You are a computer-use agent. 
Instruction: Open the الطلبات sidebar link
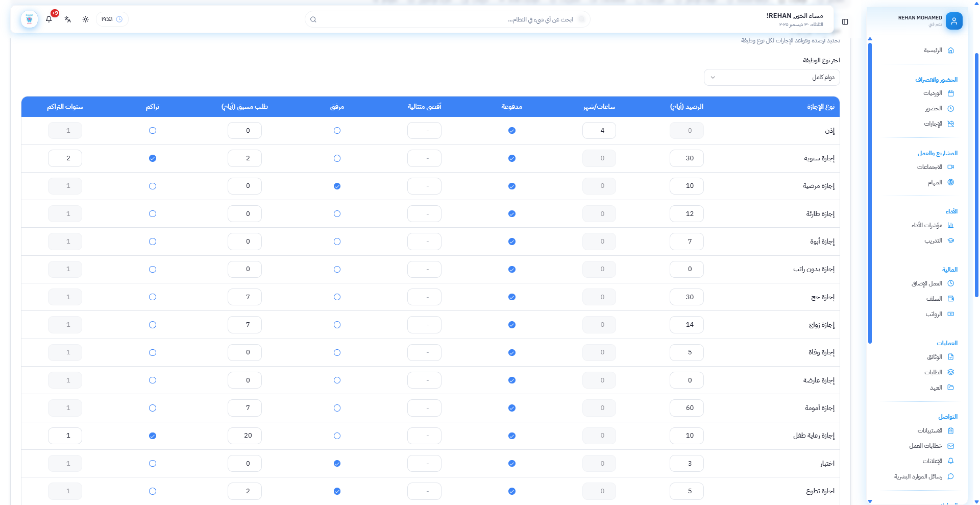[x=933, y=372]
